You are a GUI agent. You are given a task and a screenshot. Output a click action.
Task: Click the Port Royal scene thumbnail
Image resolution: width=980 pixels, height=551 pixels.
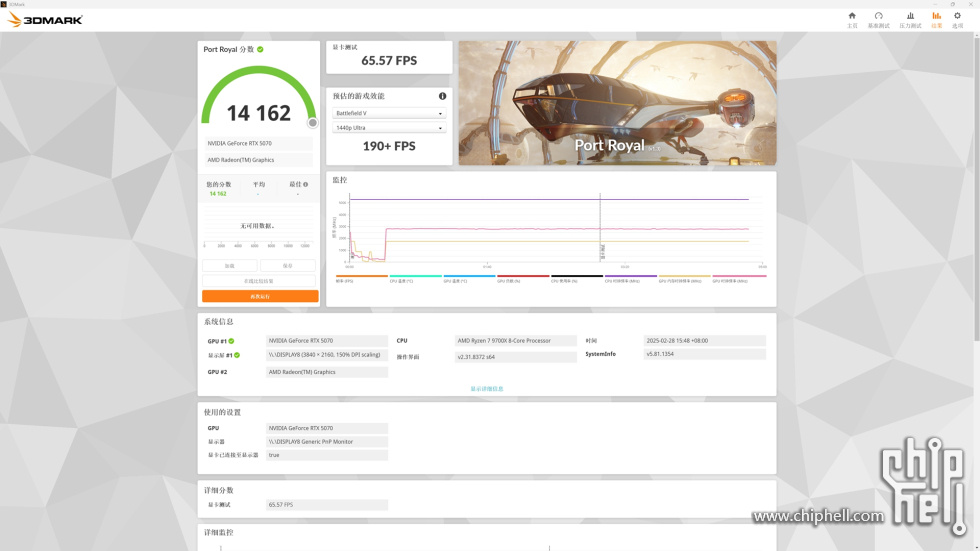point(618,103)
